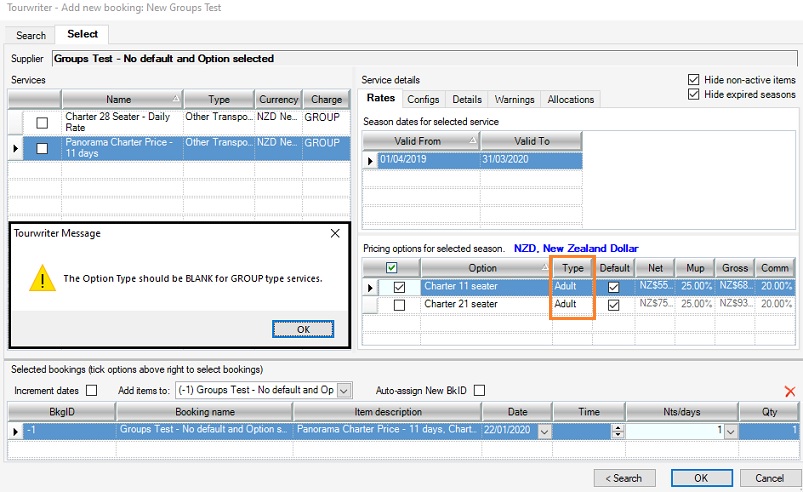The width and height of the screenshot is (803, 492).
Task: Adjust the Time field spinner
Action: [x=617, y=431]
